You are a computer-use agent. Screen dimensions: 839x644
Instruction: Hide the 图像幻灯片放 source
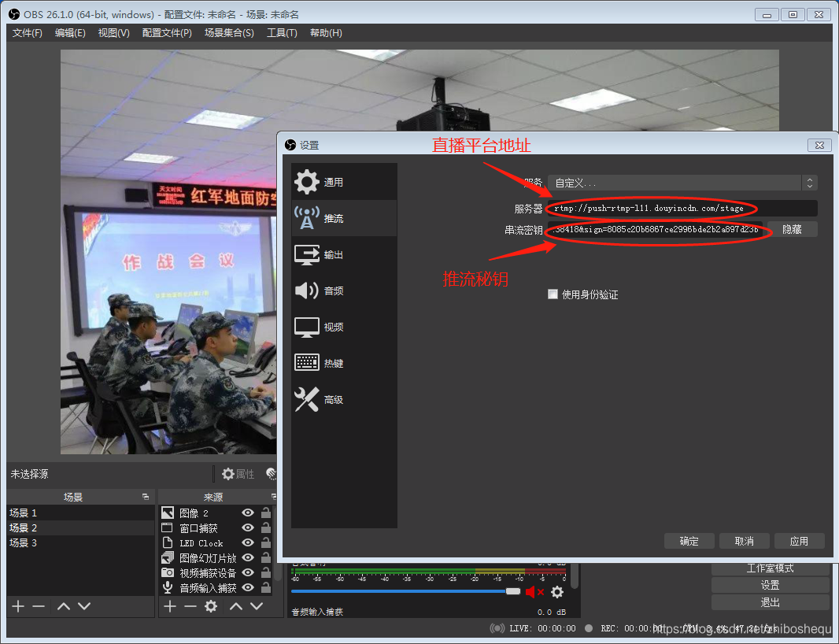click(x=247, y=558)
